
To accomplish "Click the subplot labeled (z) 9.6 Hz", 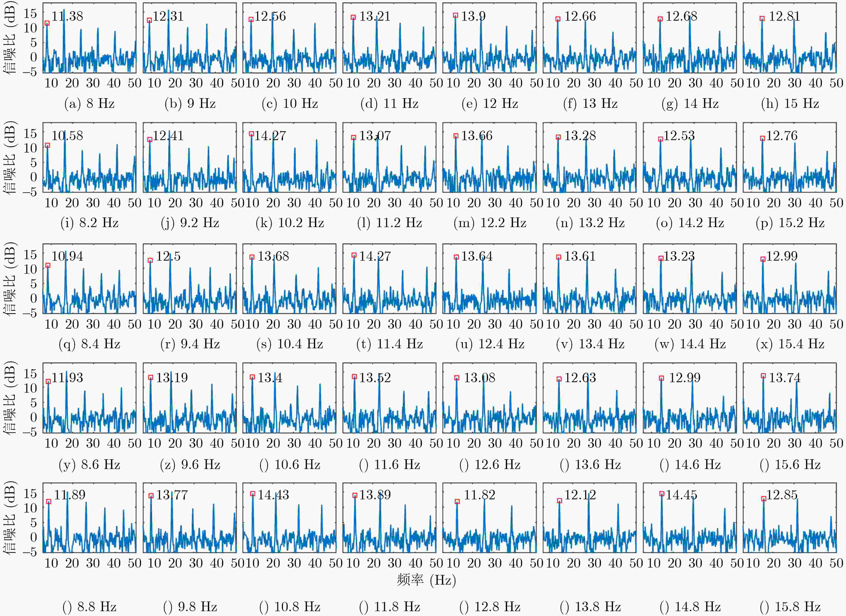I will pos(190,398).
